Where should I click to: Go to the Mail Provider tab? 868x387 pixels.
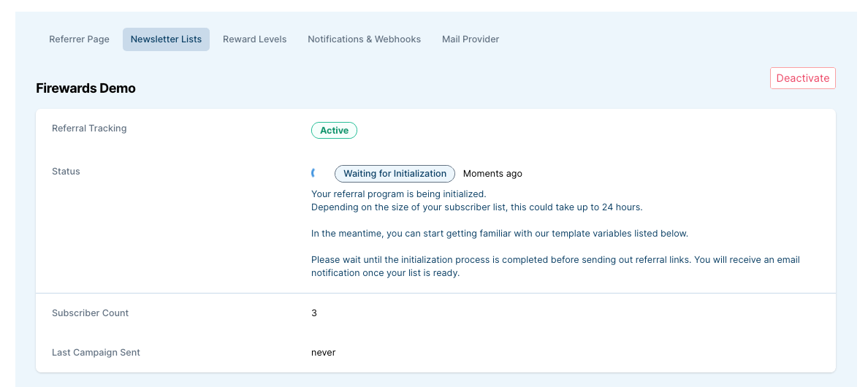[471, 39]
